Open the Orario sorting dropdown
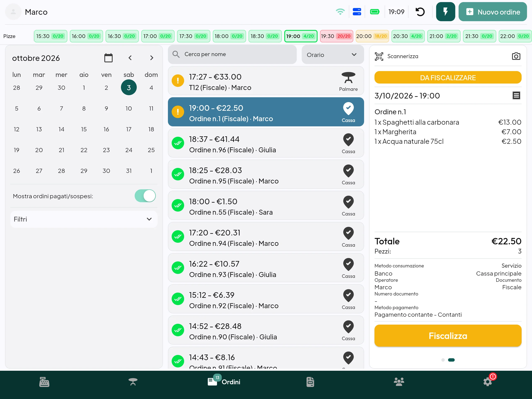This screenshot has height=399, width=532. 333,55
